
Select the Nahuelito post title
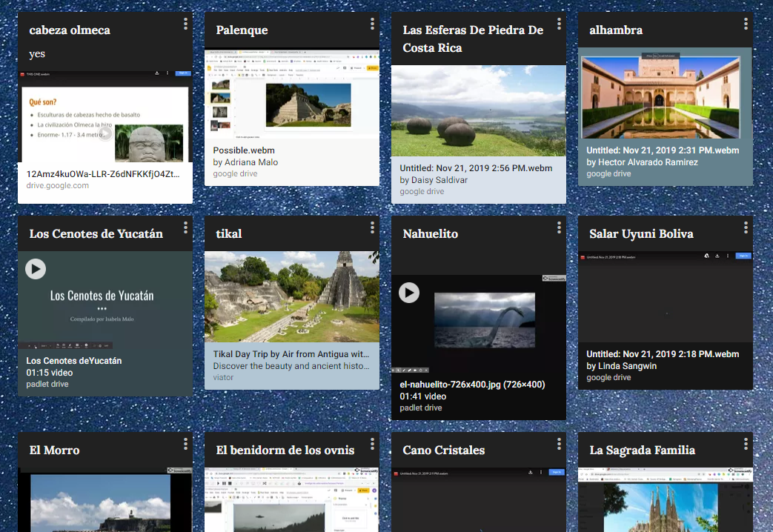pyautogui.click(x=431, y=233)
